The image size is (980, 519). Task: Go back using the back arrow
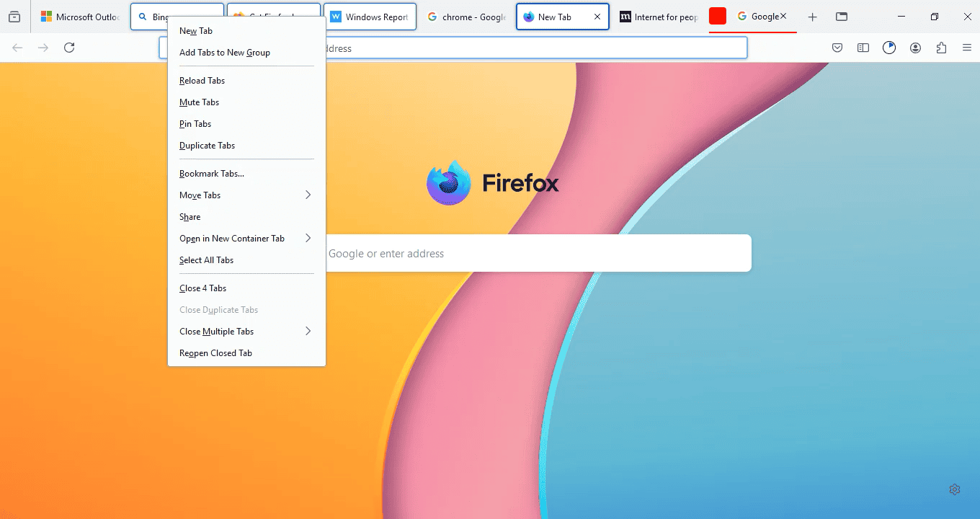18,48
